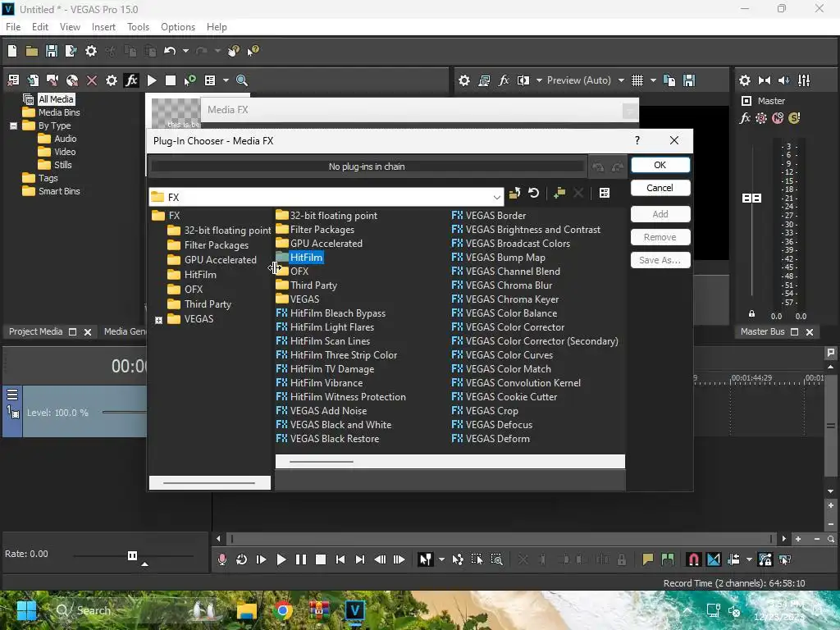
Task: Toggle Split Screen View icon in preview
Action: [523, 80]
